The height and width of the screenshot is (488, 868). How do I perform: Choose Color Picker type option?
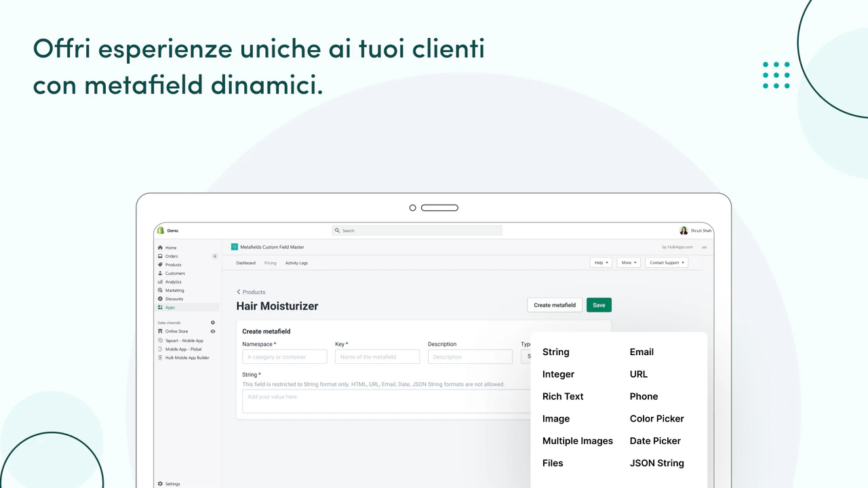coord(657,419)
